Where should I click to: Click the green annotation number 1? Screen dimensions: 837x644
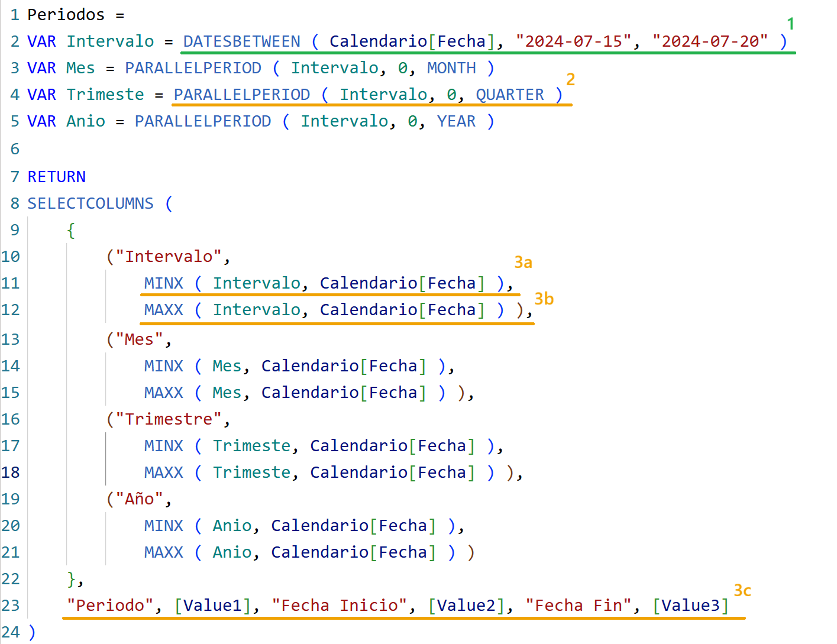coord(790,24)
